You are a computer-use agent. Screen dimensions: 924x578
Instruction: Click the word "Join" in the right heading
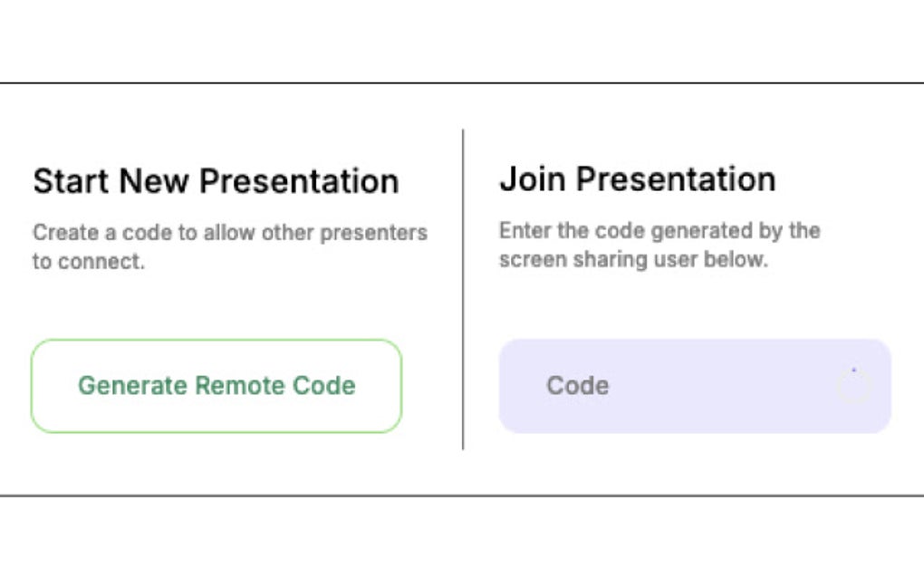pyautogui.click(x=533, y=178)
